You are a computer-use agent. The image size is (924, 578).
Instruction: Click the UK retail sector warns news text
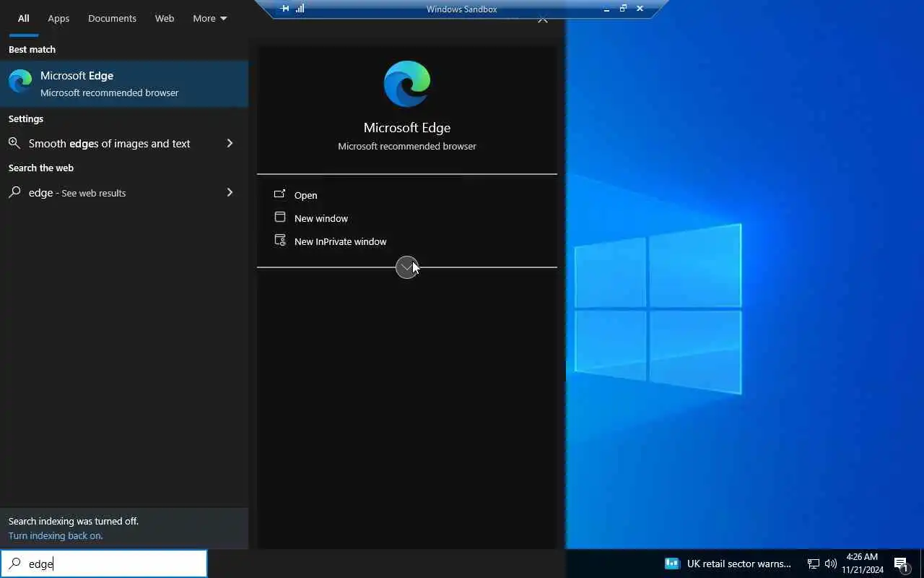(738, 564)
